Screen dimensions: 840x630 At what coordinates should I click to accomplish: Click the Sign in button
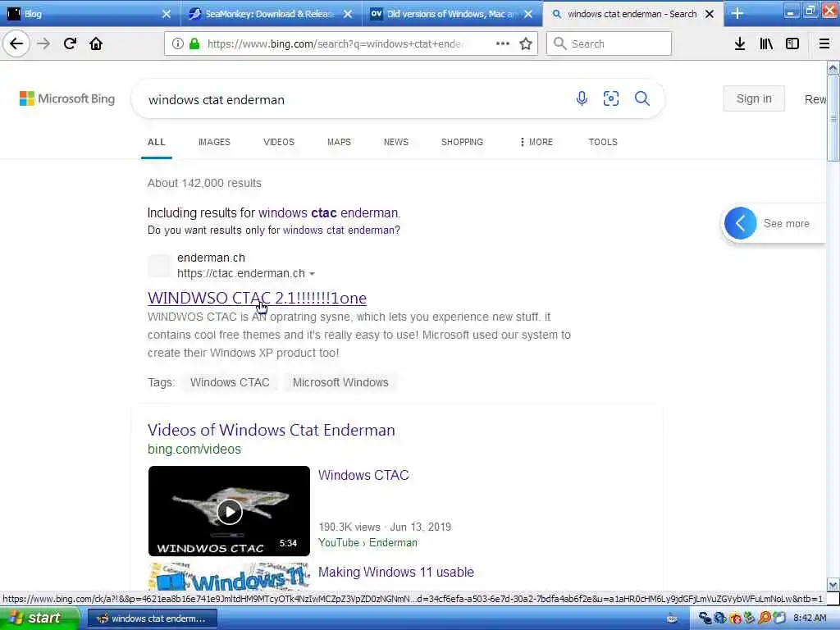(754, 98)
